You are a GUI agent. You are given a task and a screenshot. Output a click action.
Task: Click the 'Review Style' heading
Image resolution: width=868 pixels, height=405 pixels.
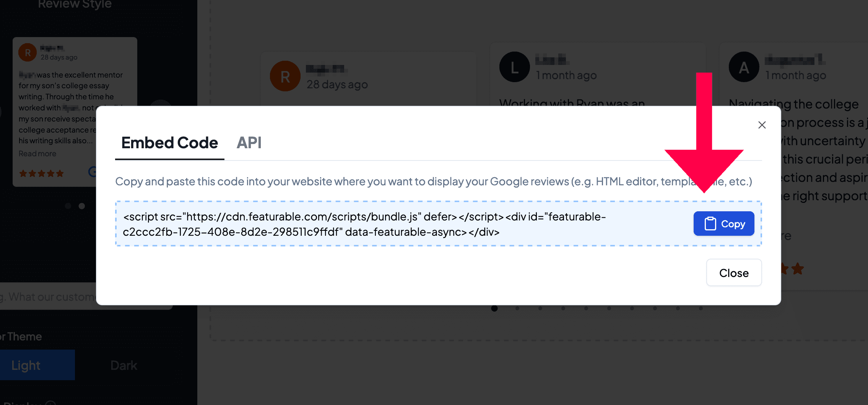(x=75, y=4)
